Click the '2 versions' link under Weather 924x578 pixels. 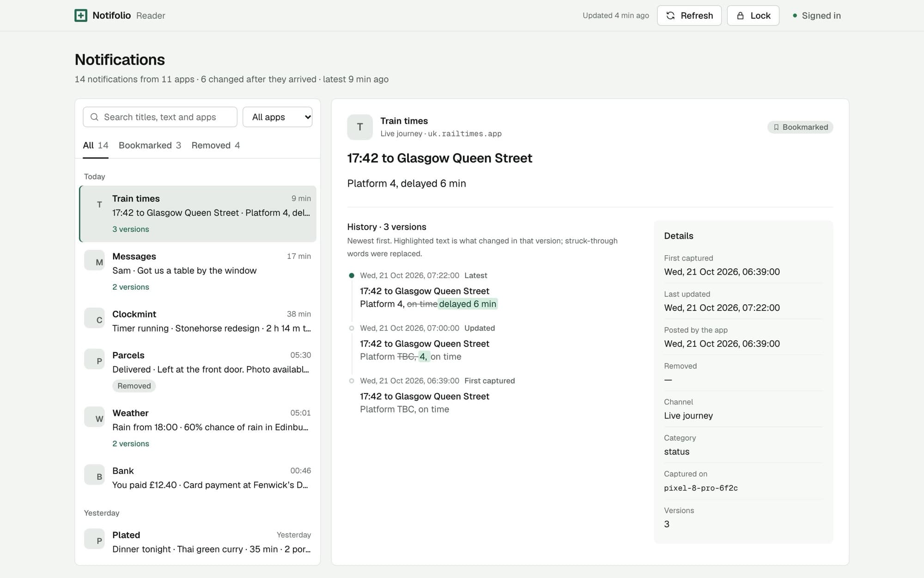[131, 444]
